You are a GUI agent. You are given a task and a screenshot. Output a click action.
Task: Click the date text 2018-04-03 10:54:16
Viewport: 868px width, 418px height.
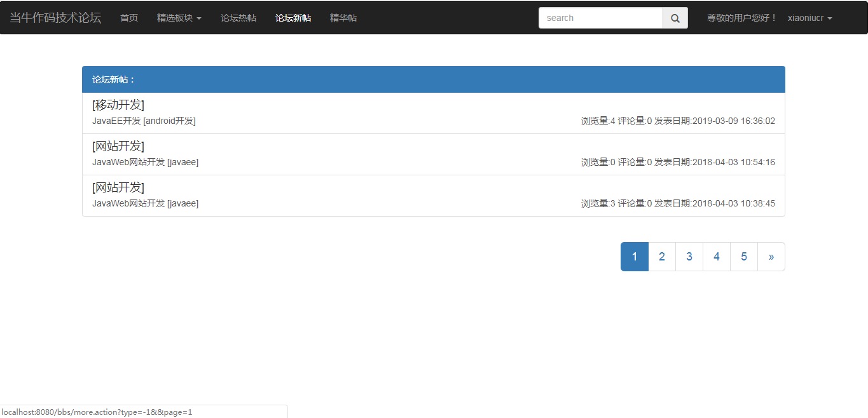tap(734, 162)
